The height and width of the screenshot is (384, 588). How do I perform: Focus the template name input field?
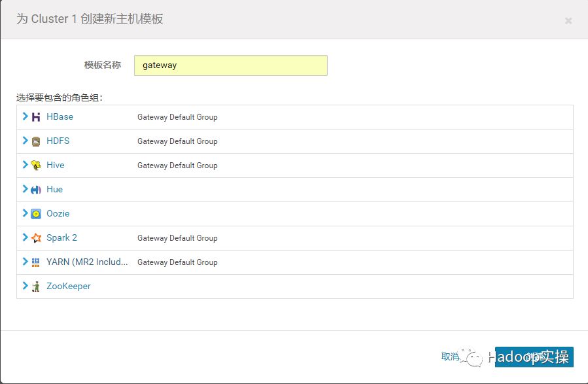click(x=230, y=65)
